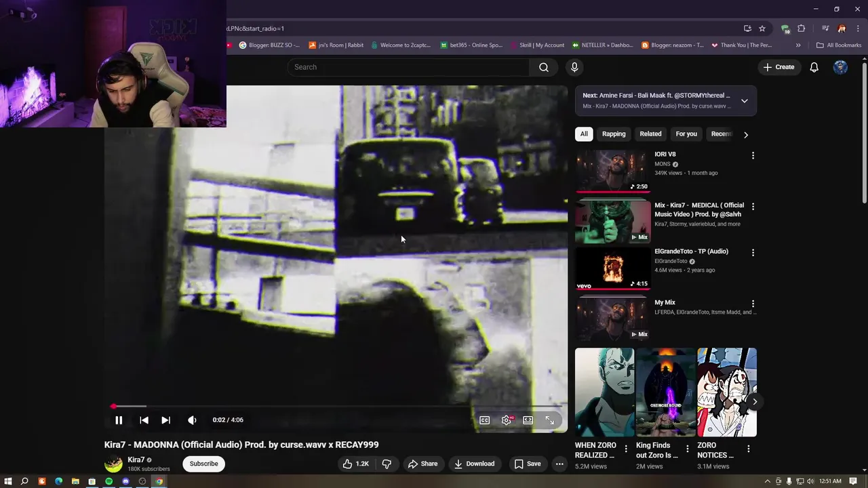Select the Rapping filter chip
The width and height of the screenshot is (868, 488).
pyautogui.click(x=614, y=134)
